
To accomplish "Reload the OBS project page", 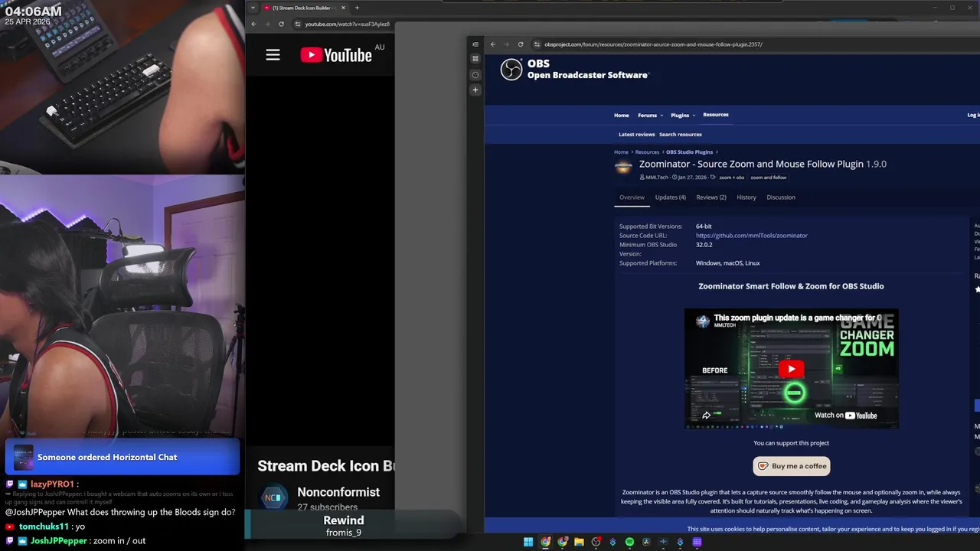I will pyautogui.click(x=521, y=44).
